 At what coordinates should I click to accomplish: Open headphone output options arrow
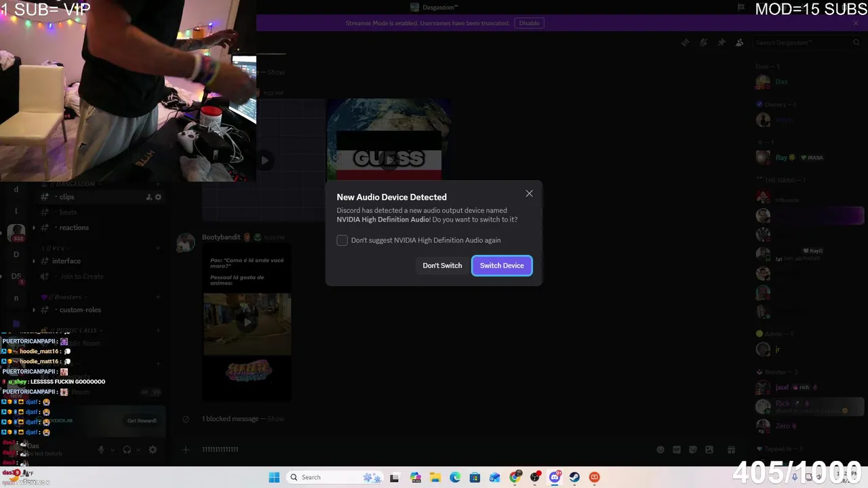[x=138, y=449]
